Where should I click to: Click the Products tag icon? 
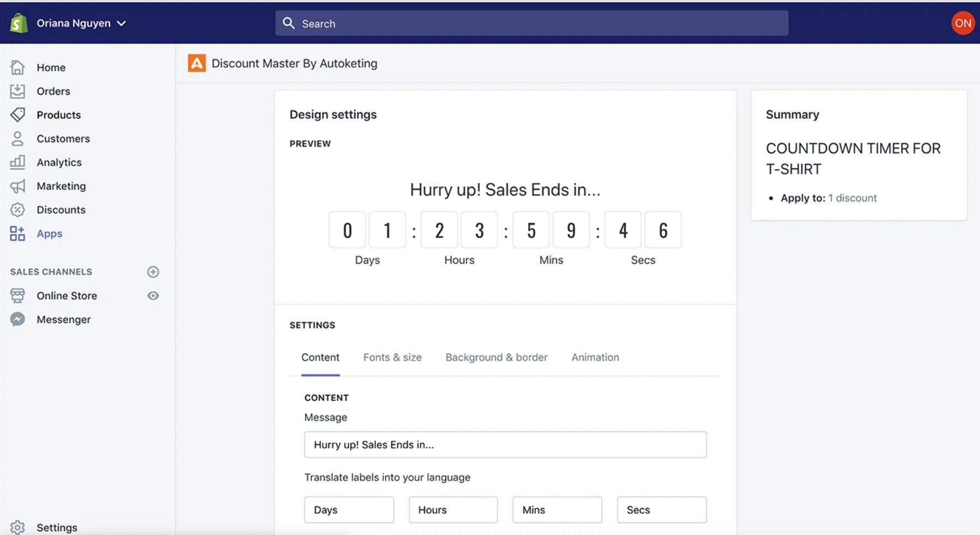pyautogui.click(x=18, y=115)
